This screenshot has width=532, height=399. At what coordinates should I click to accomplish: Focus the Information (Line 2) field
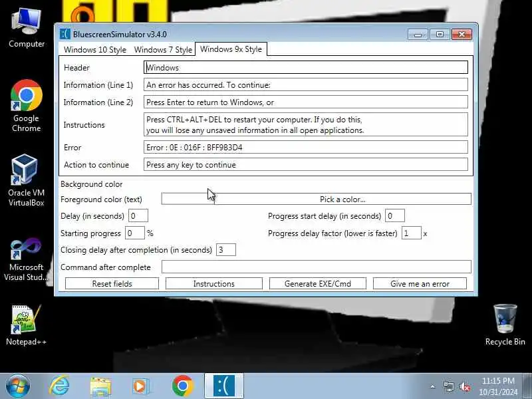[306, 102]
